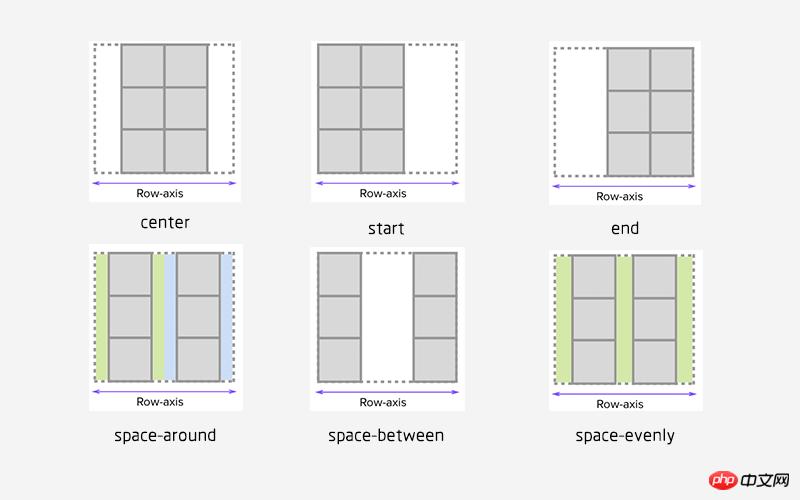Click the rightmost green strip in space-evenly diagram
The height and width of the screenshot is (500, 800).
(685, 320)
